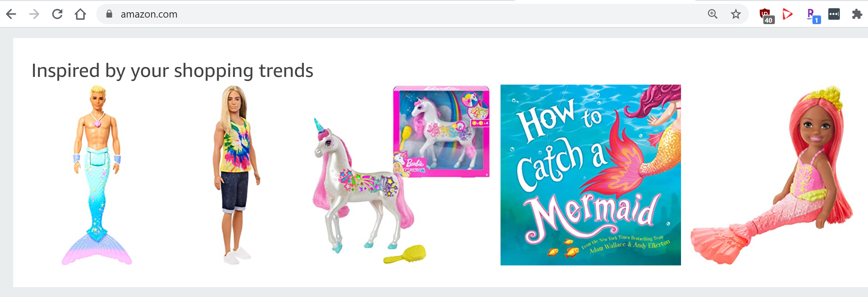
Task: Open How to Catch a Mermaid book
Action: pos(590,175)
